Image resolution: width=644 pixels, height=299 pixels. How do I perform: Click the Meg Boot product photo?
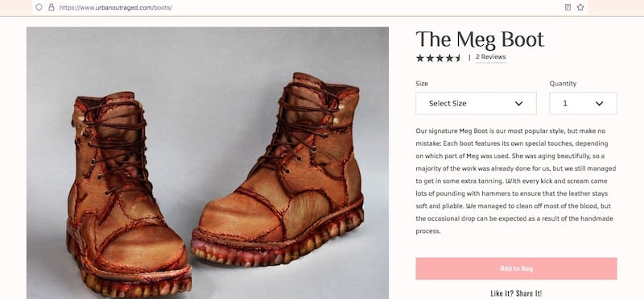tap(208, 163)
